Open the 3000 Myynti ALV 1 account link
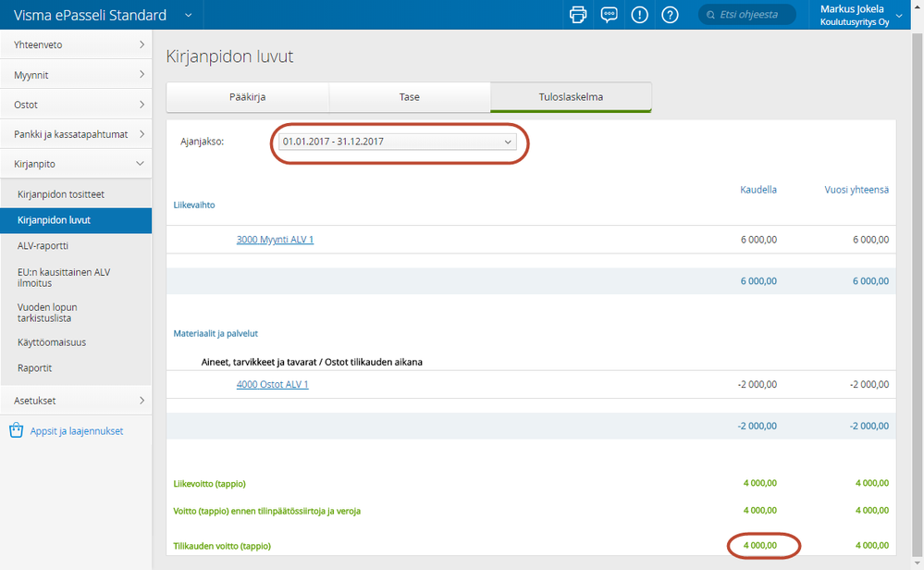 [275, 240]
